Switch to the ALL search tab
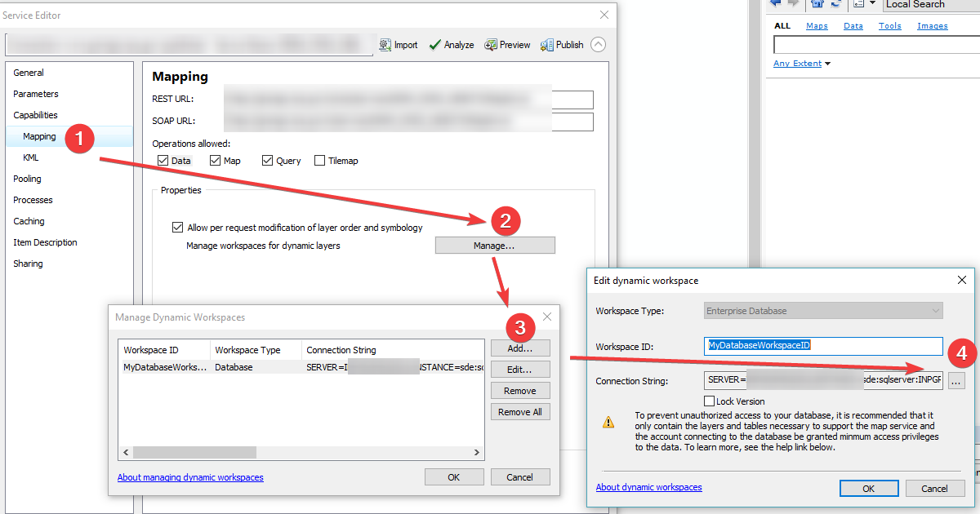The image size is (980, 514). pyautogui.click(x=782, y=26)
